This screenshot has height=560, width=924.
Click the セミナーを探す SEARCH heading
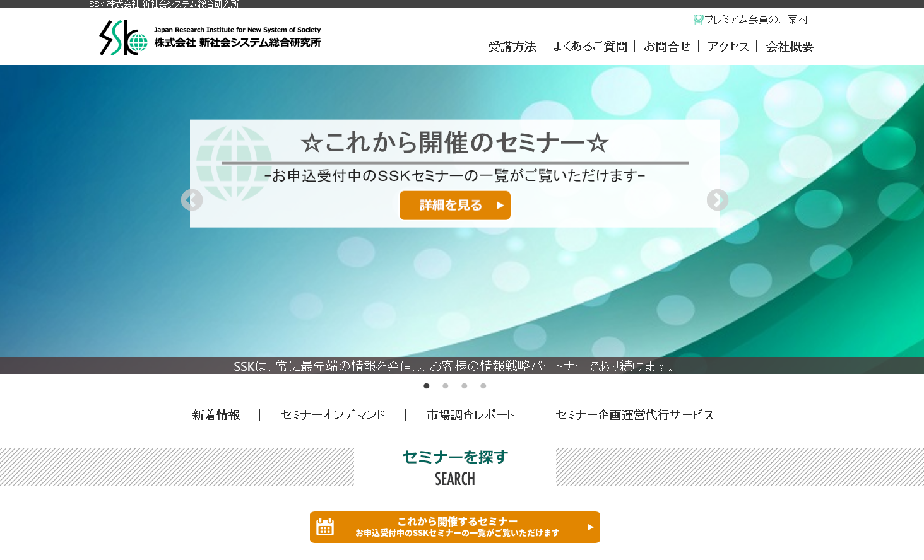click(x=455, y=467)
